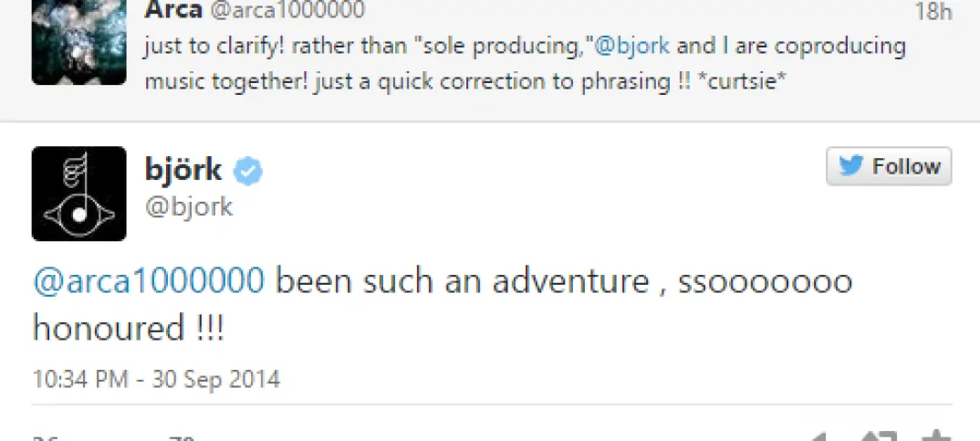Click the Twitter bird icon on Follow
This screenshot has width=980, height=441.
click(851, 166)
